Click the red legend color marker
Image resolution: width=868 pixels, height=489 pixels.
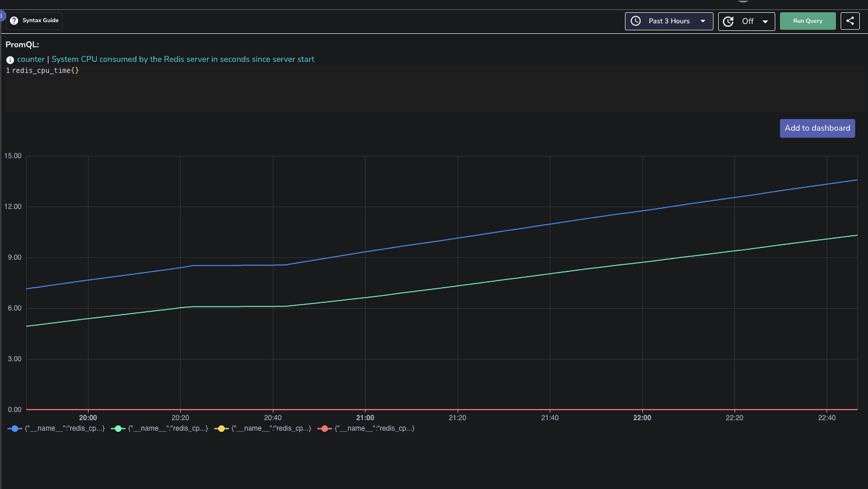click(x=324, y=428)
